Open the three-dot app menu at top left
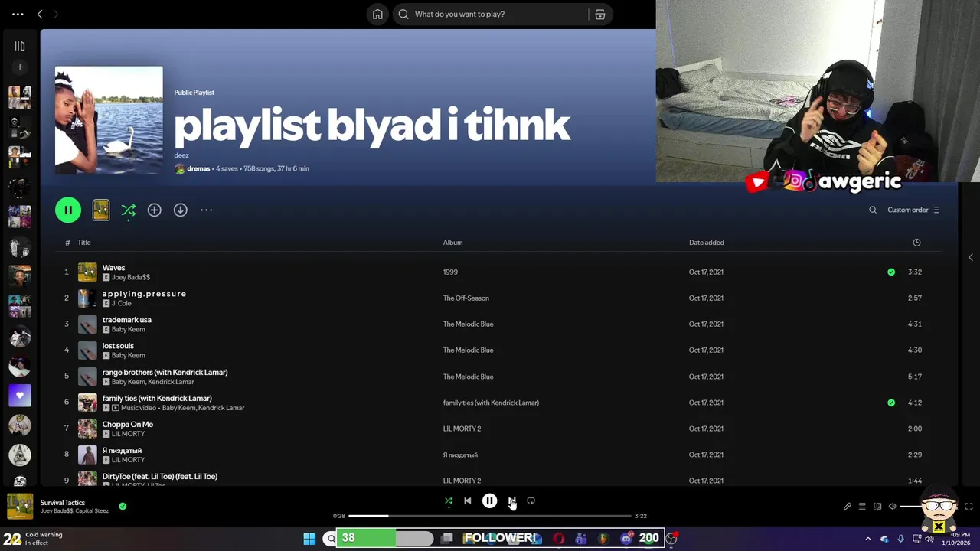 pyautogui.click(x=18, y=14)
